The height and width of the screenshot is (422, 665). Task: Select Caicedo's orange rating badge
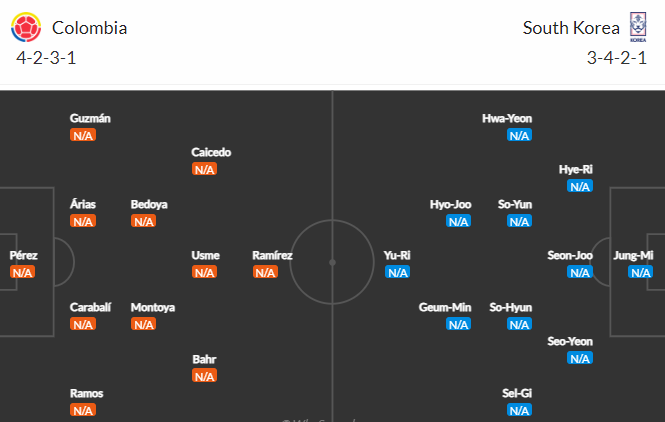click(x=204, y=169)
